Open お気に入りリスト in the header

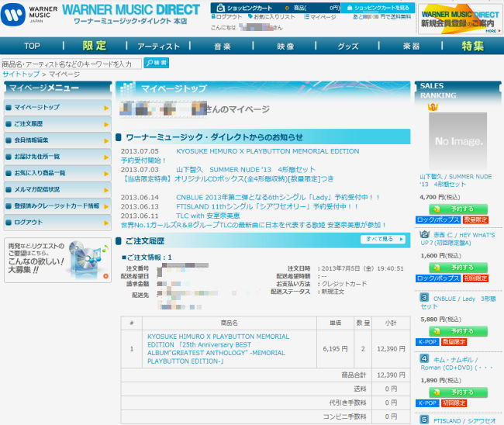click(x=271, y=17)
